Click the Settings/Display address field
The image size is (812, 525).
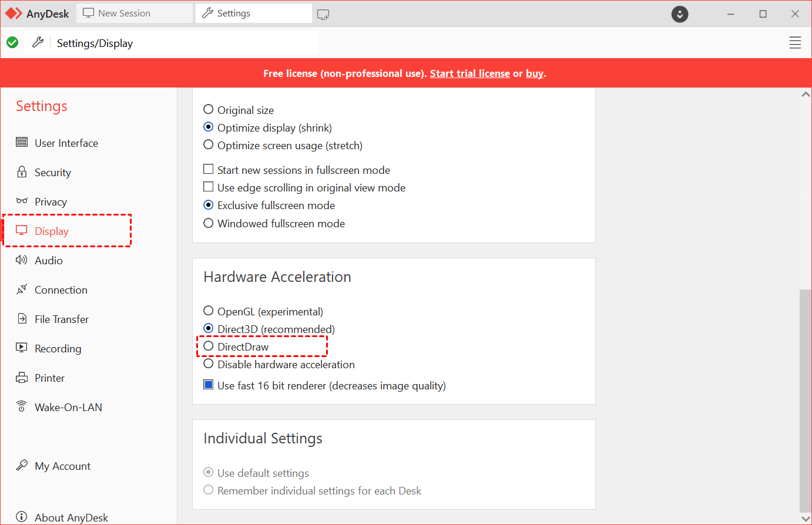pyautogui.click(x=184, y=43)
